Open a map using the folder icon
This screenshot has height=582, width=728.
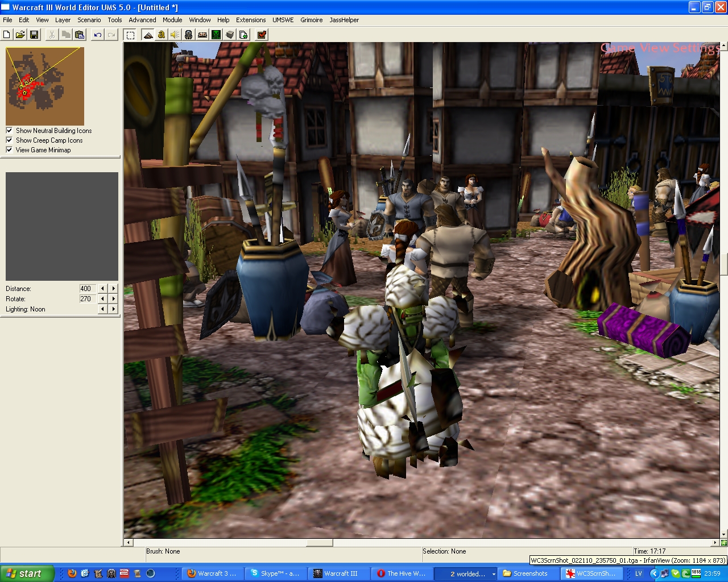(x=20, y=35)
